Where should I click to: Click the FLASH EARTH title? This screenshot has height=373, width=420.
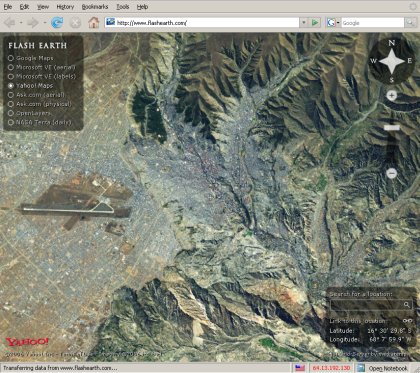pos(38,46)
